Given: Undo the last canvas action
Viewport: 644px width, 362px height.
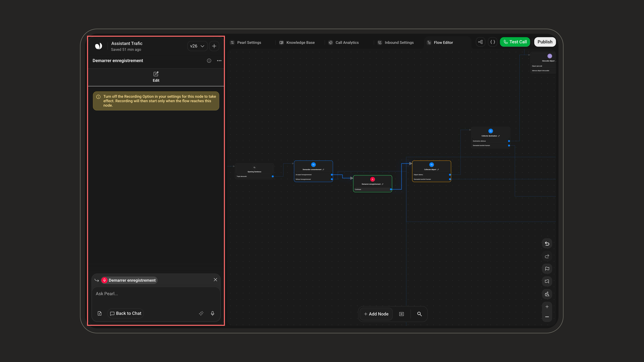Looking at the screenshot, I should (x=547, y=244).
